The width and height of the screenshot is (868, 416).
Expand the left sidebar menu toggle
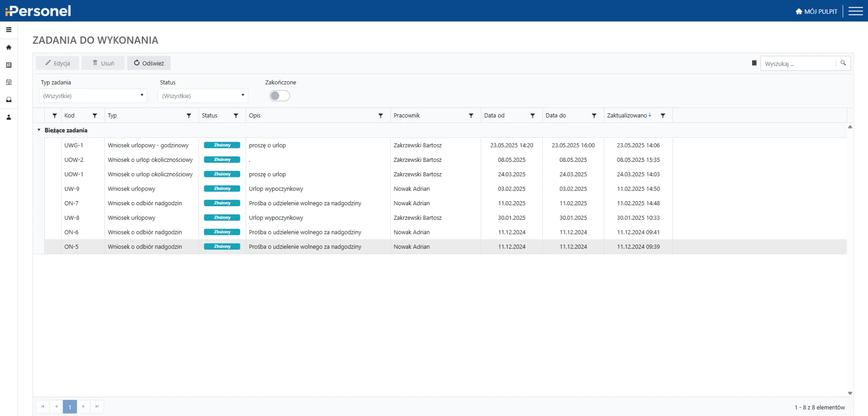tap(9, 30)
